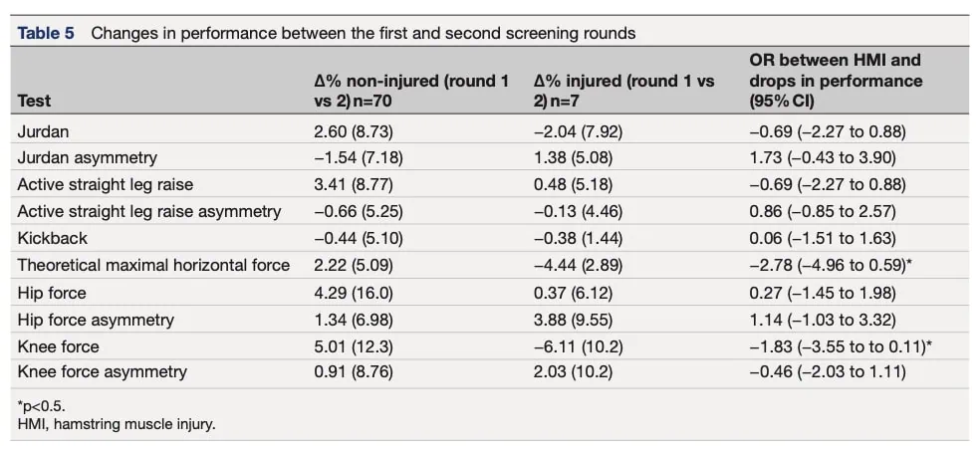Image resolution: width=980 pixels, height=452 pixels.
Task: Click the HMI, hamstring muscle injury footnote
Action: pyautogui.click(x=117, y=425)
